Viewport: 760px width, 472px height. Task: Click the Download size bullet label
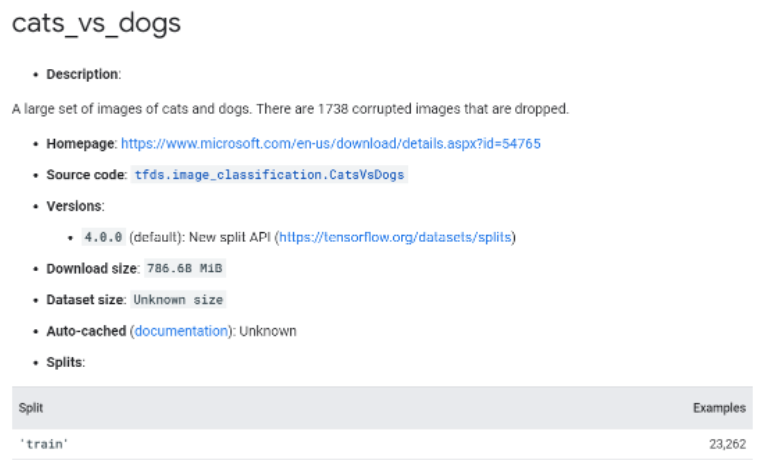pyautogui.click(x=93, y=269)
